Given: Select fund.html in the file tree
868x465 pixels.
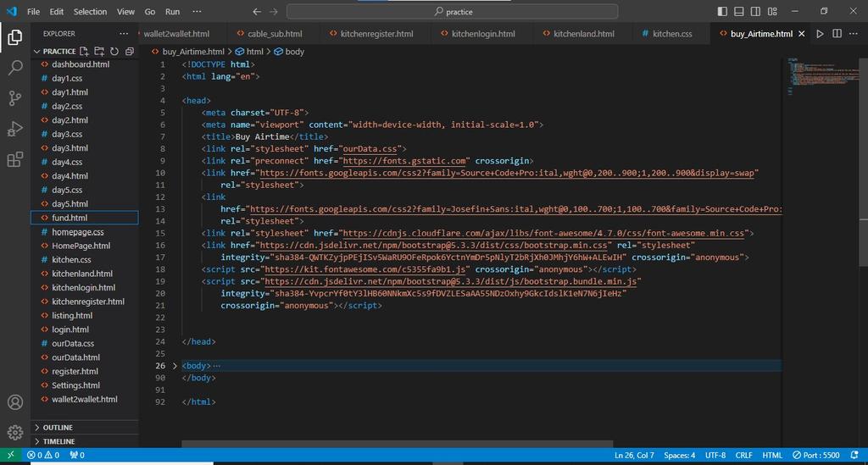Looking at the screenshot, I should click(84, 218).
